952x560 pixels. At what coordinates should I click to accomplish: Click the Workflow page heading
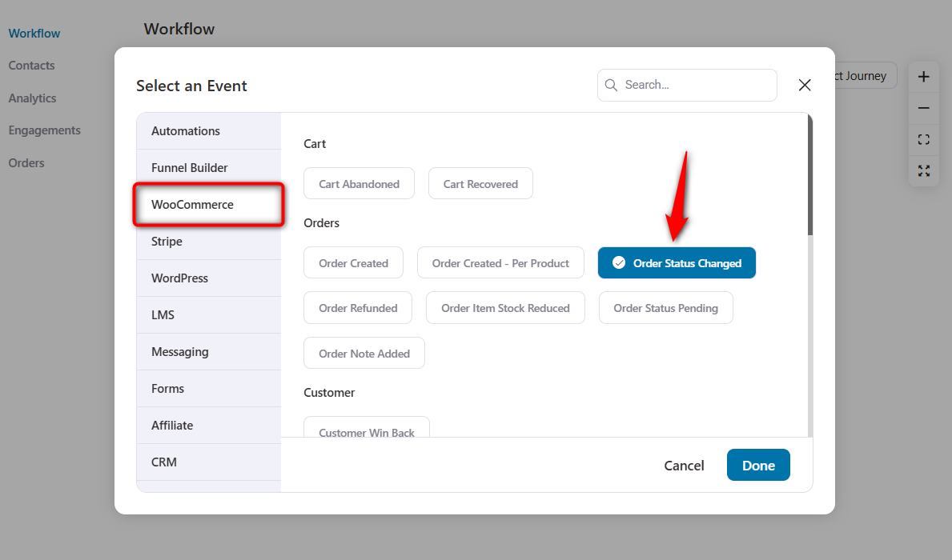click(179, 29)
